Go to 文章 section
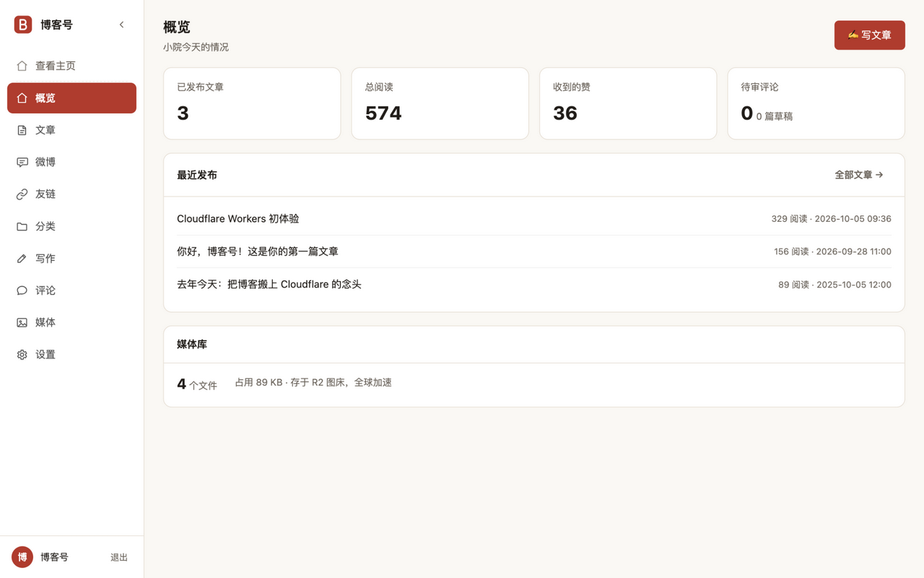924x578 pixels. (x=71, y=130)
